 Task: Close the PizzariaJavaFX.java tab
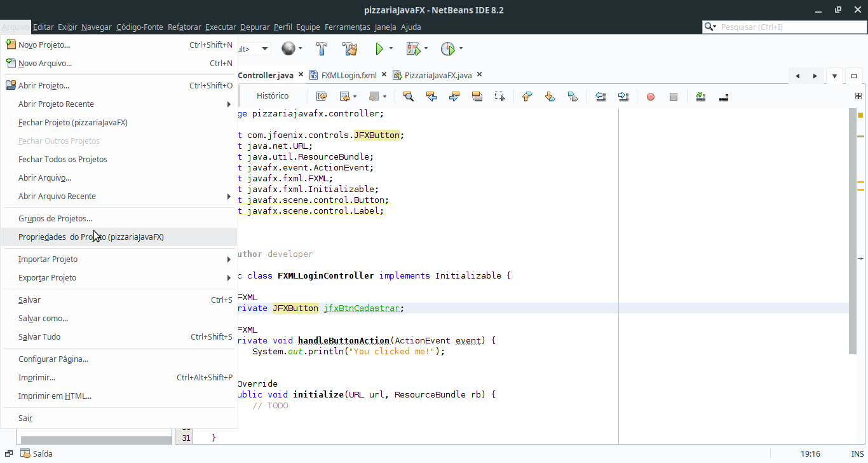(x=479, y=74)
